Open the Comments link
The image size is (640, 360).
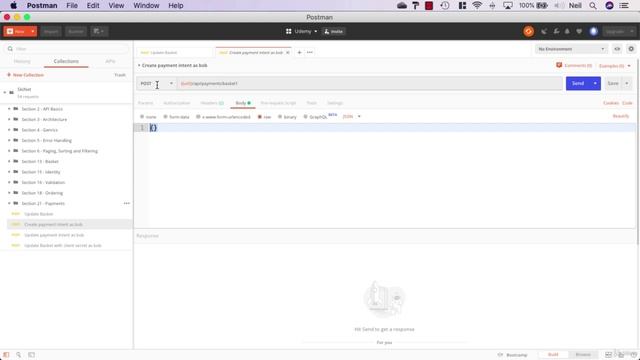(x=574, y=66)
